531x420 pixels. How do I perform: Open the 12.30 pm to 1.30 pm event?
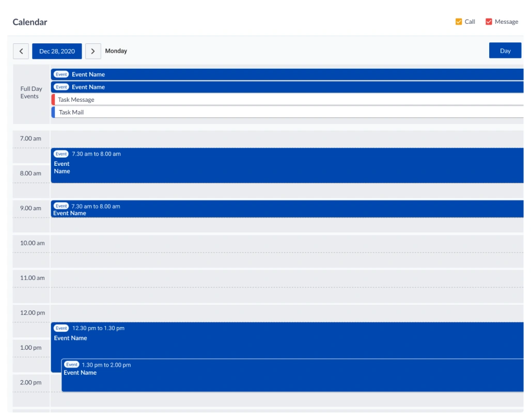(x=258, y=341)
